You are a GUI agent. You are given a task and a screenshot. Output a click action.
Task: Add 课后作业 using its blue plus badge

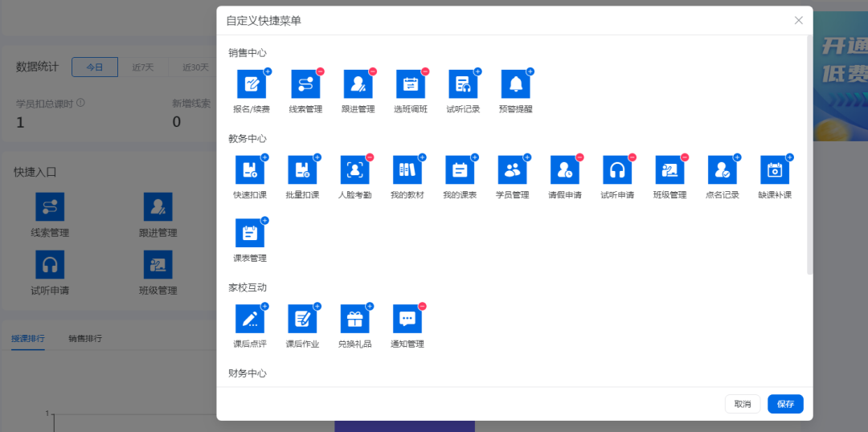[317, 307]
